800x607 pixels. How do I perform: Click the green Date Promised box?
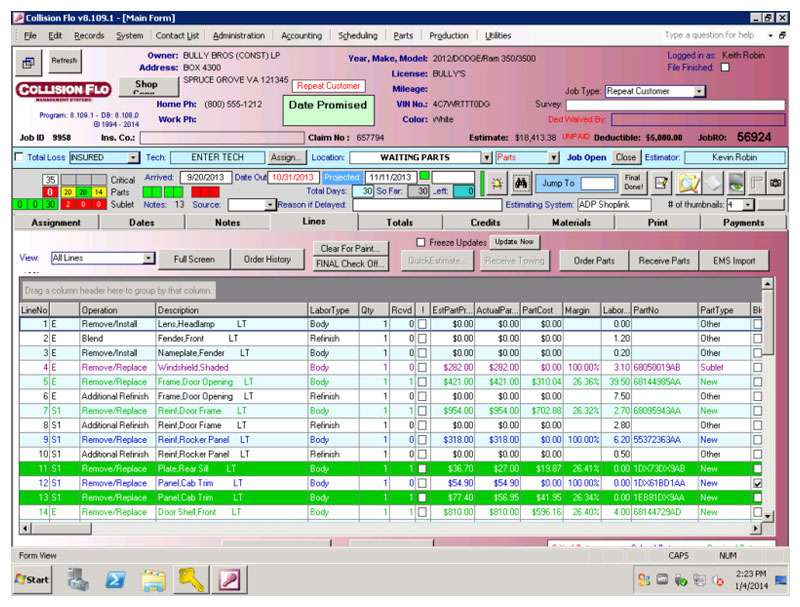pyautogui.click(x=329, y=111)
